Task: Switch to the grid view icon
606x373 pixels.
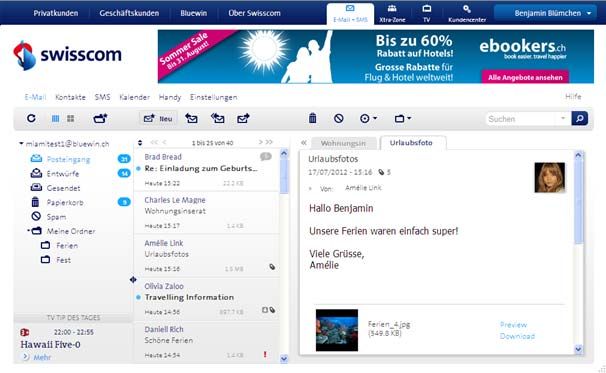Action: [x=70, y=118]
